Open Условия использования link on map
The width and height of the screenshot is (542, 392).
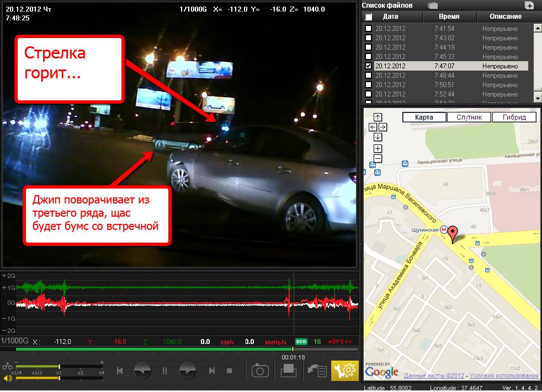tap(504, 376)
